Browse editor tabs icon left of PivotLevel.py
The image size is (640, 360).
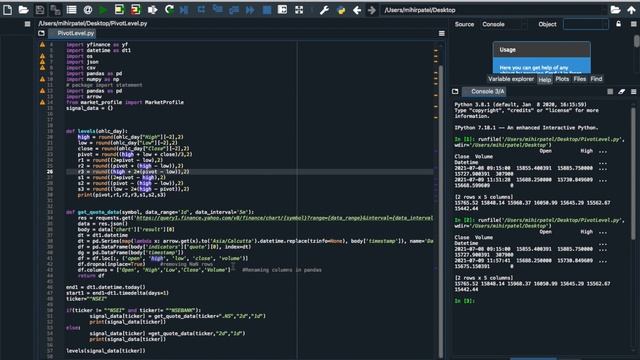[x=41, y=33]
